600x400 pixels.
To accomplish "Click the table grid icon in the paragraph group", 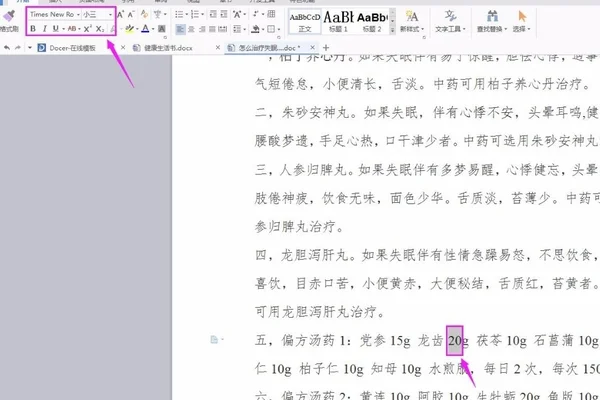I will 271,15.
